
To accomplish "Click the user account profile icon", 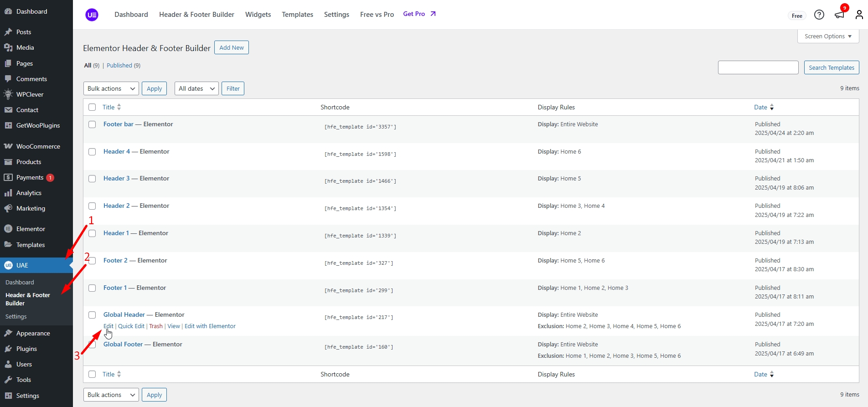I will click(x=859, y=15).
